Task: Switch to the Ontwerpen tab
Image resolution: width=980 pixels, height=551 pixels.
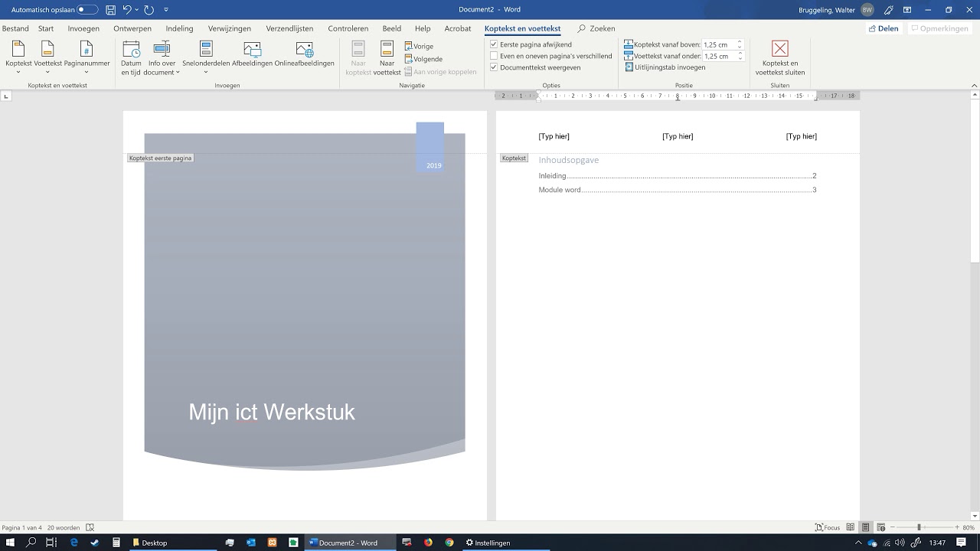Action: [132, 28]
